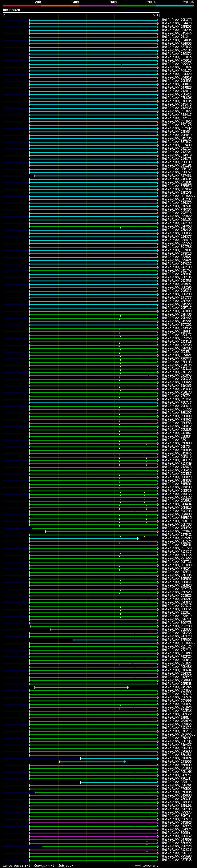The image size is (197, 868).
Task: Click label UniRef100_B9T7Z9
Action: (x=177, y=548)
